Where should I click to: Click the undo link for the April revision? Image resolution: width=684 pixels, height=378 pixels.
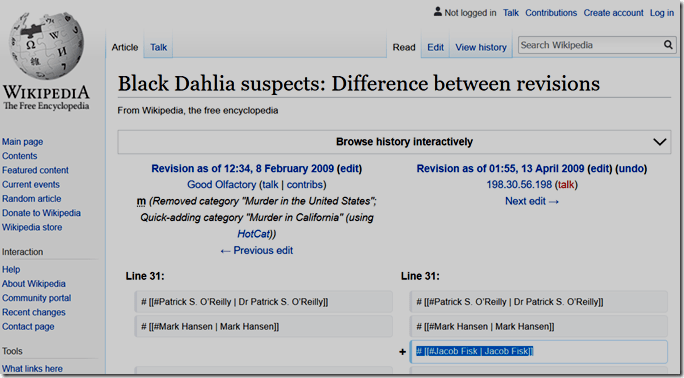point(631,169)
